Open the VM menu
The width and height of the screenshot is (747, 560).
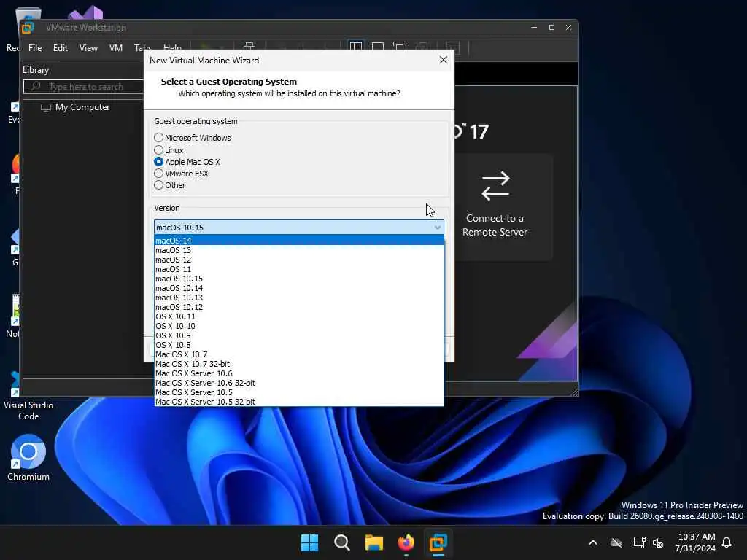tap(116, 48)
